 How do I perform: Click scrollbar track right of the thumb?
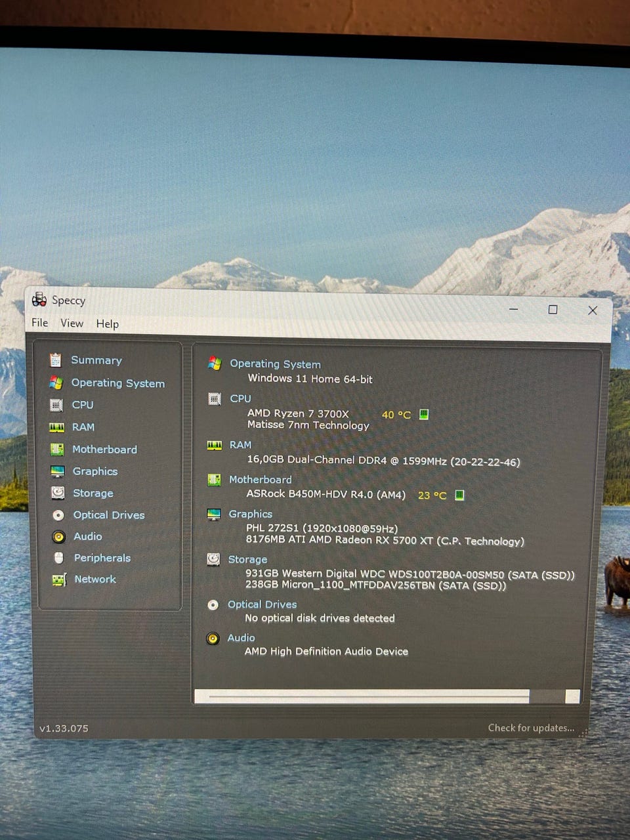tap(547, 696)
